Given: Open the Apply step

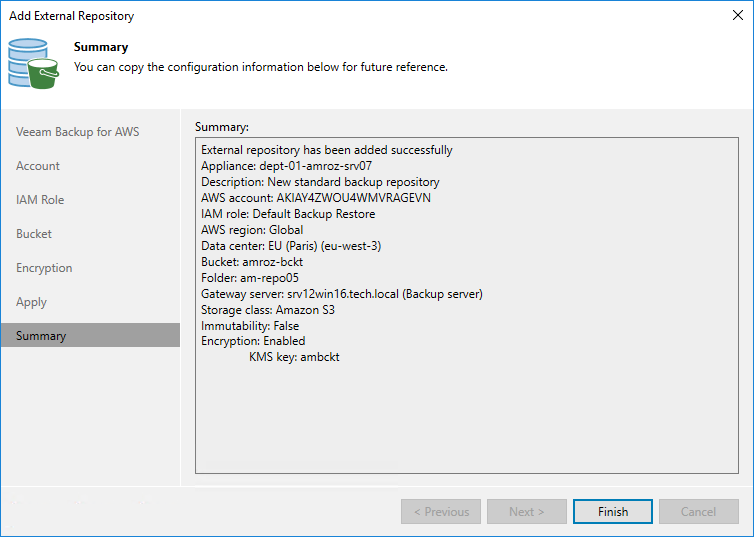Looking at the screenshot, I should [31, 302].
